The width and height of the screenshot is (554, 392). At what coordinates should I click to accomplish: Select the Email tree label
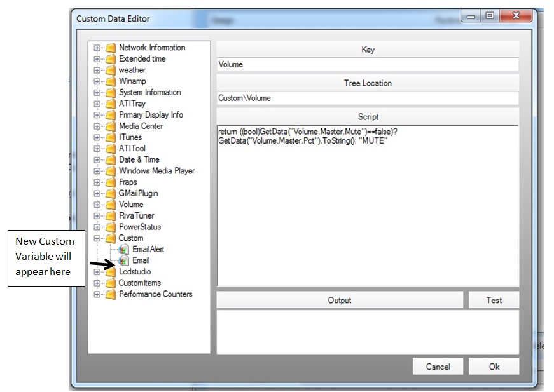[141, 260]
